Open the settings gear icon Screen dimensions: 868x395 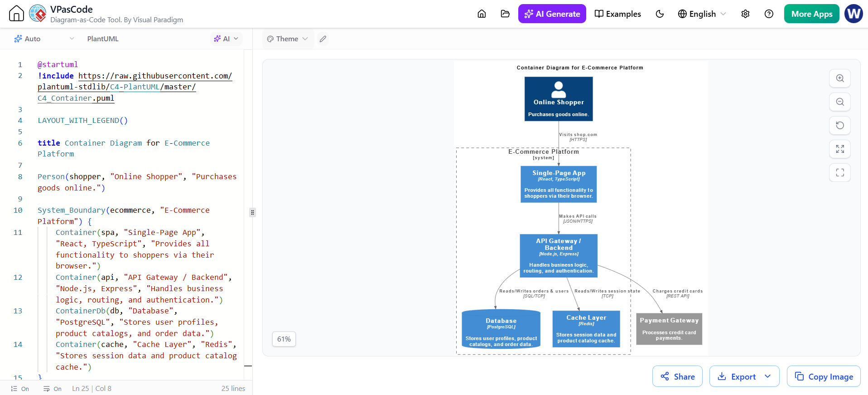pyautogui.click(x=745, y=14)
